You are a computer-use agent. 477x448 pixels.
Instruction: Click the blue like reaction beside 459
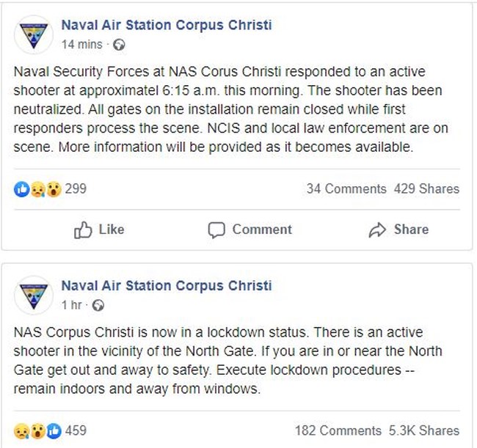[x=54, y=431]
